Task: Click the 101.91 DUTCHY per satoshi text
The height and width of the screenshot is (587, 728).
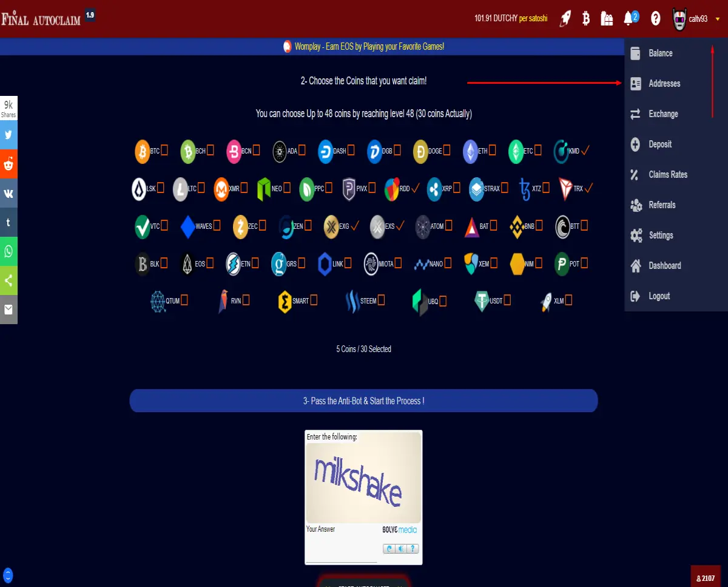Action: coord(511,19)
